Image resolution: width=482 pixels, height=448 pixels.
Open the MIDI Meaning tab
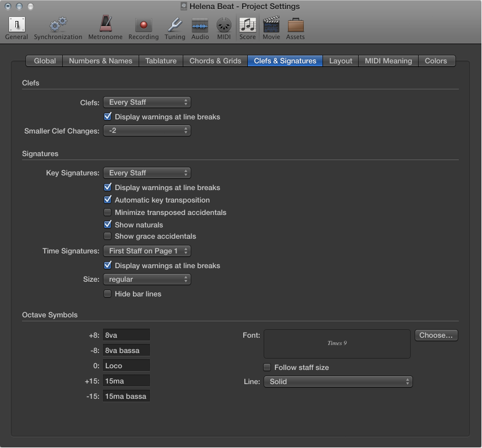(x=388, y=61)
